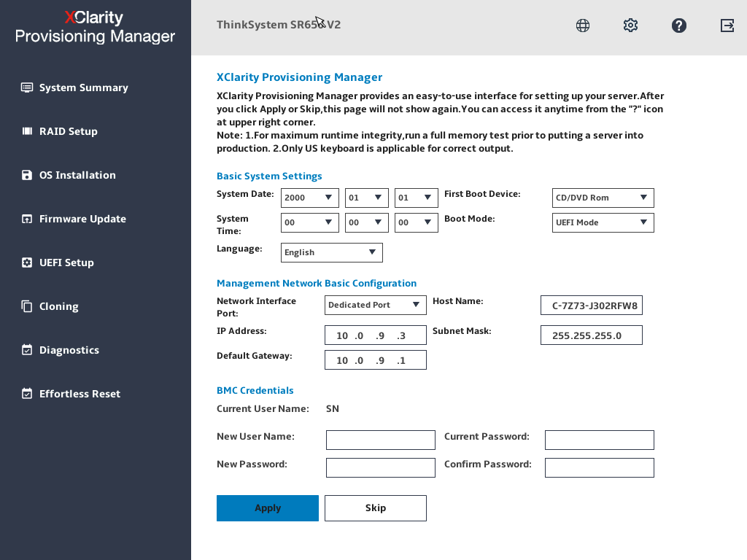Click the Cloning copy icon
Viewport: 747px width, 560px height.
click(x=27, y=306)
